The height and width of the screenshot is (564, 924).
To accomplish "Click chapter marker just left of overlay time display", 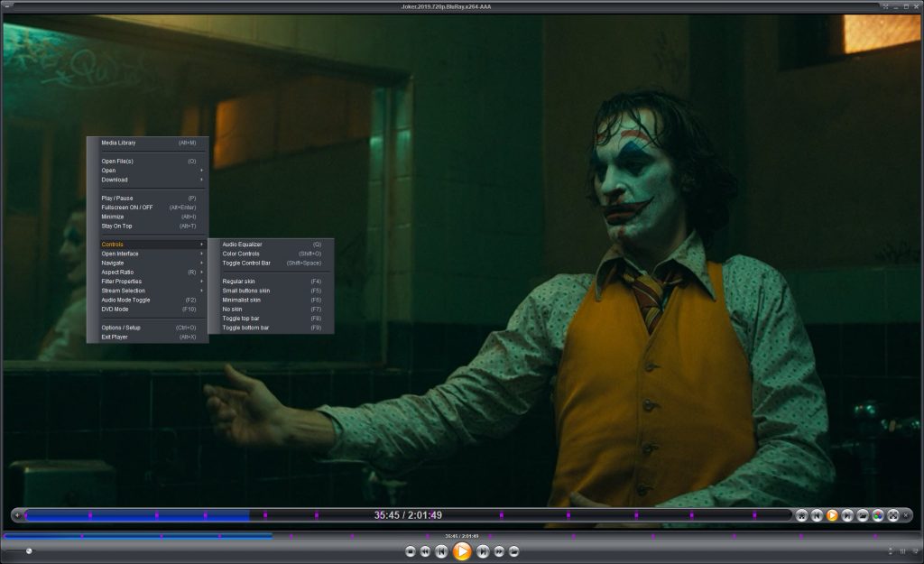I will pyautogui.click(x=317, y=515).
